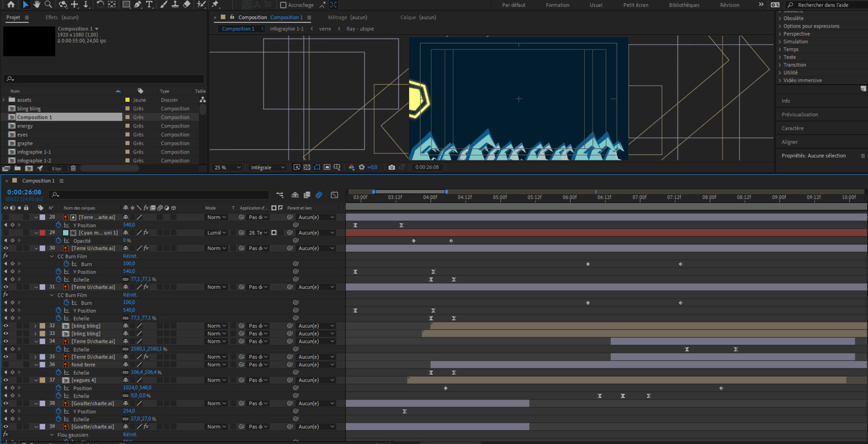
Task: Select the Eraser tool
Action: click(x=187, y=4)
